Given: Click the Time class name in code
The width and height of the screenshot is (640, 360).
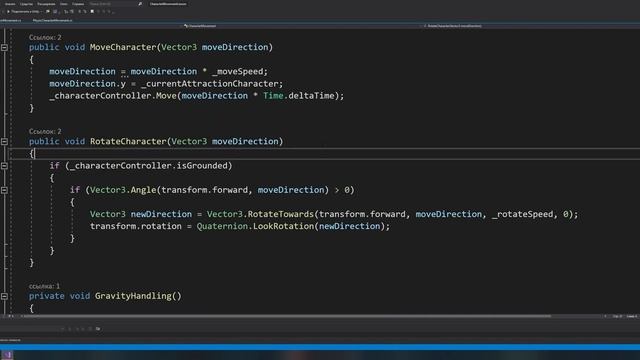Looking at the screenshot, I should pos(273,96).
